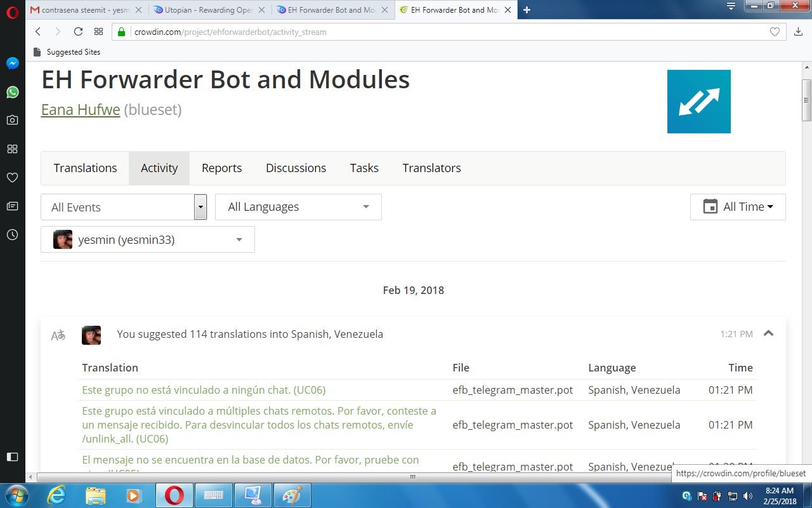Open the All Languages dropdown
812x508 pixels.
pos(298,207)
